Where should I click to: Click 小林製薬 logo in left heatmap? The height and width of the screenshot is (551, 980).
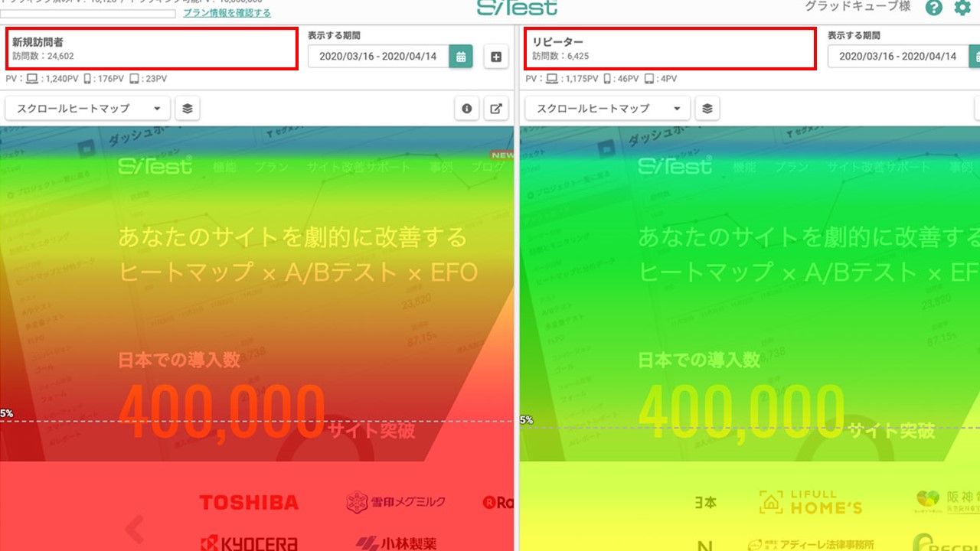[x=395, y=544]
